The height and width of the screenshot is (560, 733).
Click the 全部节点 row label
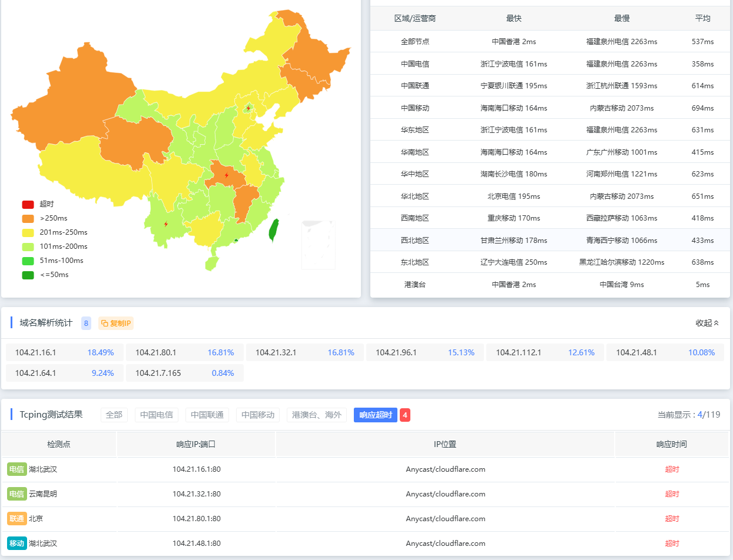tap(415, 42)
